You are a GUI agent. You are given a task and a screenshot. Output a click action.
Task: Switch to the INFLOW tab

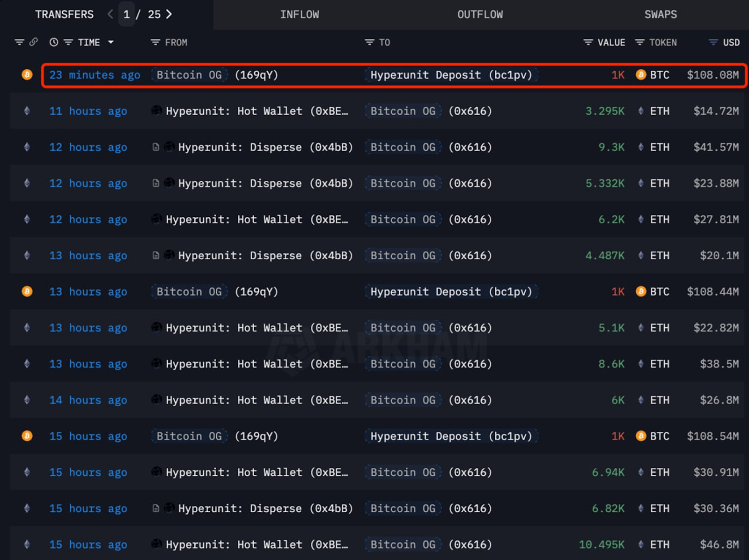pos(300,15)
